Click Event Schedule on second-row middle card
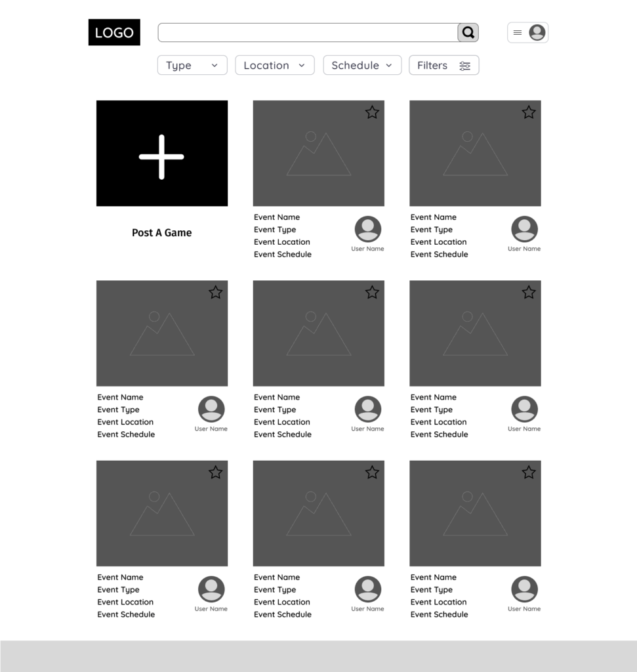 pyautogui.click(x=283, y=434)
